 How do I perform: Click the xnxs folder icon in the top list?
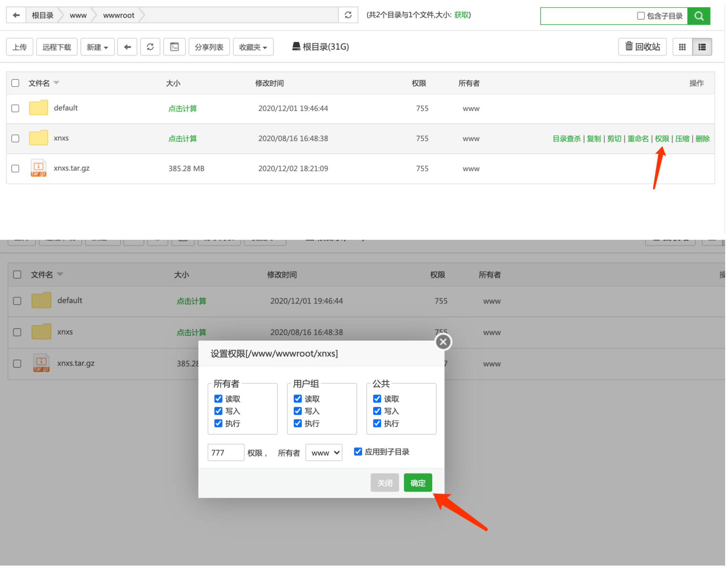(x=39, y=138)
